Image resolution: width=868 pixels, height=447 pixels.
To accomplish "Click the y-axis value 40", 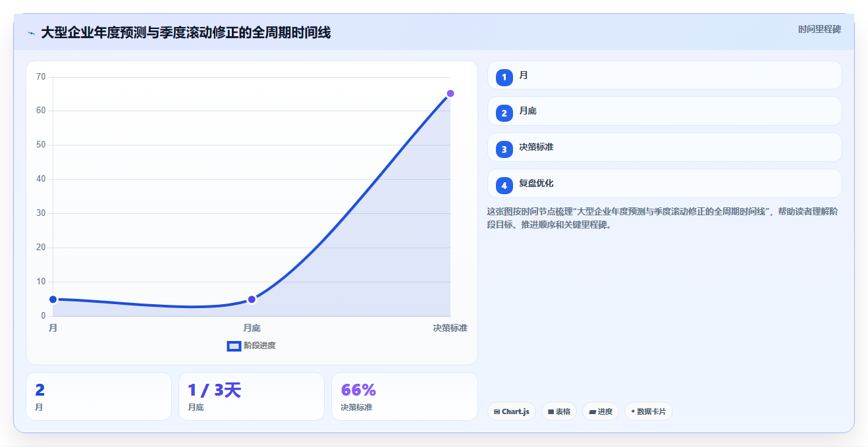I will point(41,179).
